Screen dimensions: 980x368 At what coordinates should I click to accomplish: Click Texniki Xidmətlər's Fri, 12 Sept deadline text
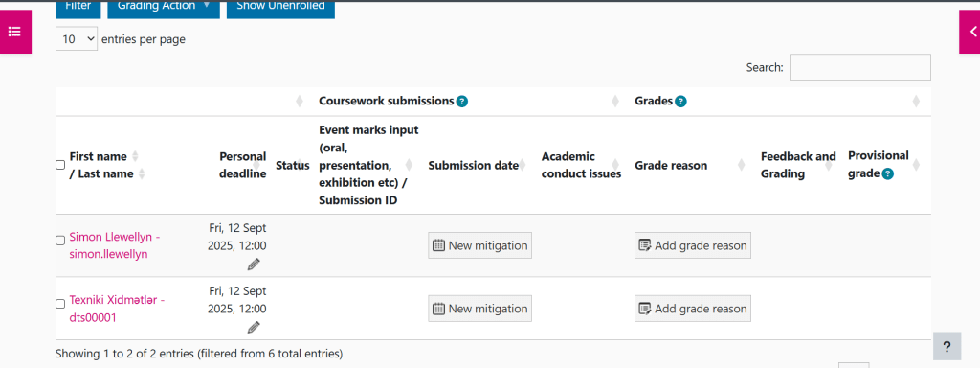pyautogui.click(x=237, y=300)
